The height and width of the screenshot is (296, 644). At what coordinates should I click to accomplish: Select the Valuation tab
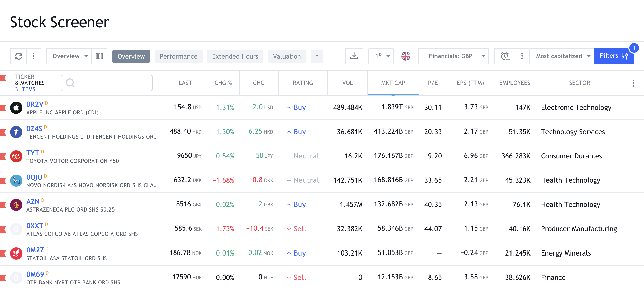coord(287,56)
